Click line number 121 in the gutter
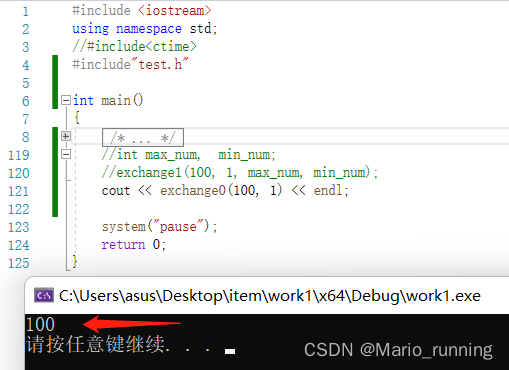This screenshot has width=509, height=370. pyautogui.click(x=19, y=191)
